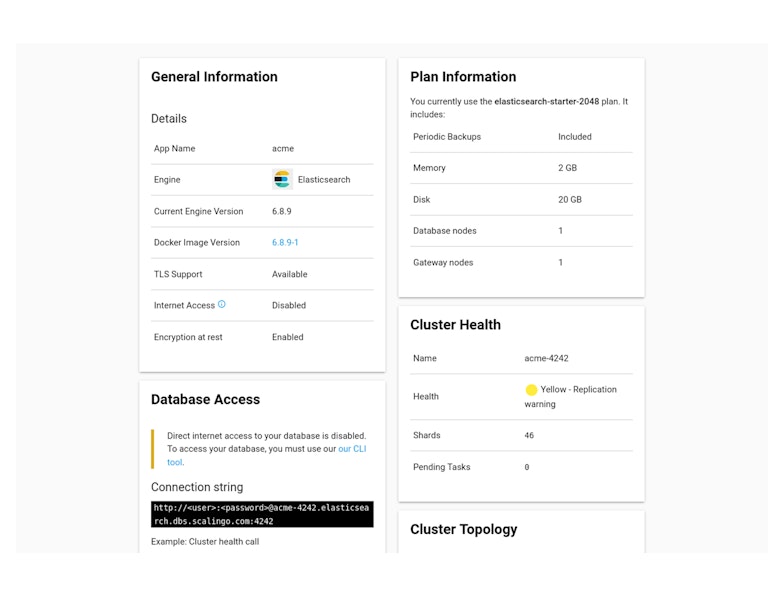
Task: Click the Shards count value 46
Action: click(530, 436)
